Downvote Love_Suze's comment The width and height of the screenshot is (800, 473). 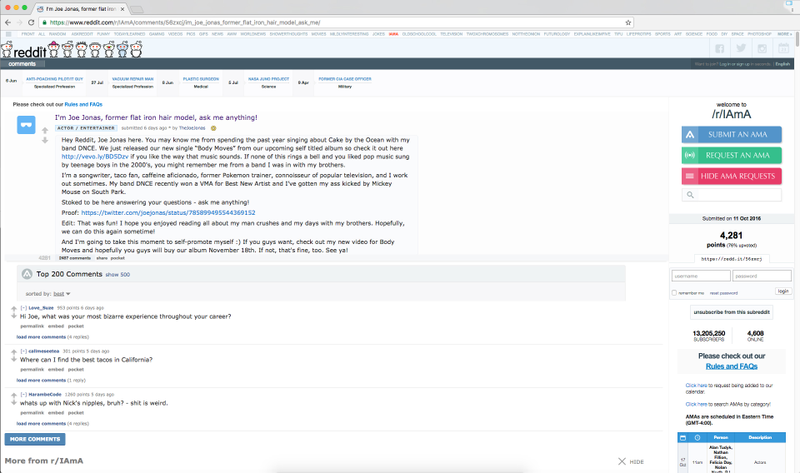pyautogui.click(x=14, y=316)
